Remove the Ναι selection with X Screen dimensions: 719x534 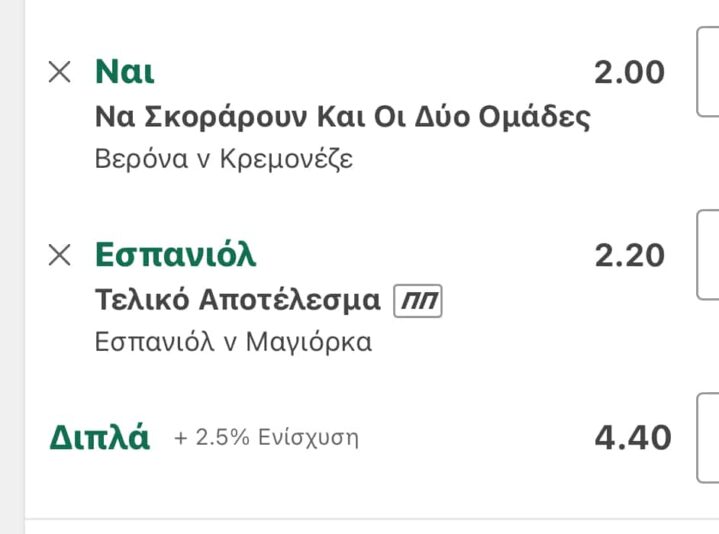(x=60, y=72)
